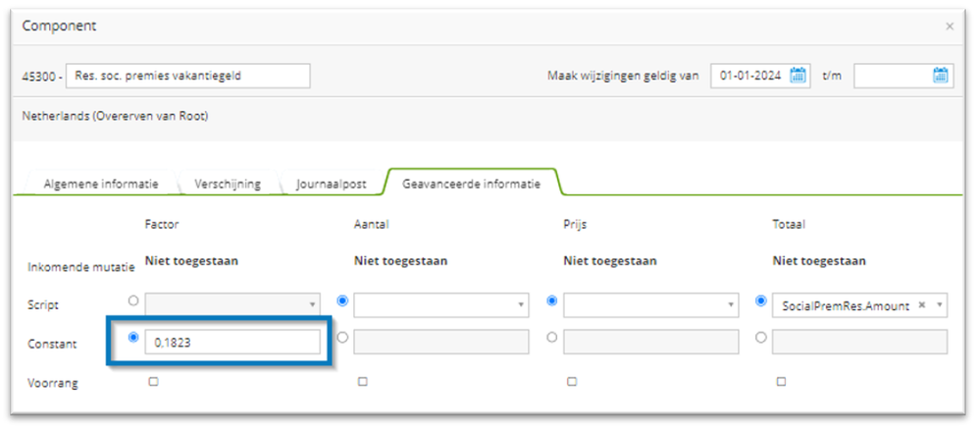Check Voorrang checkbox under Totaal

781,382
